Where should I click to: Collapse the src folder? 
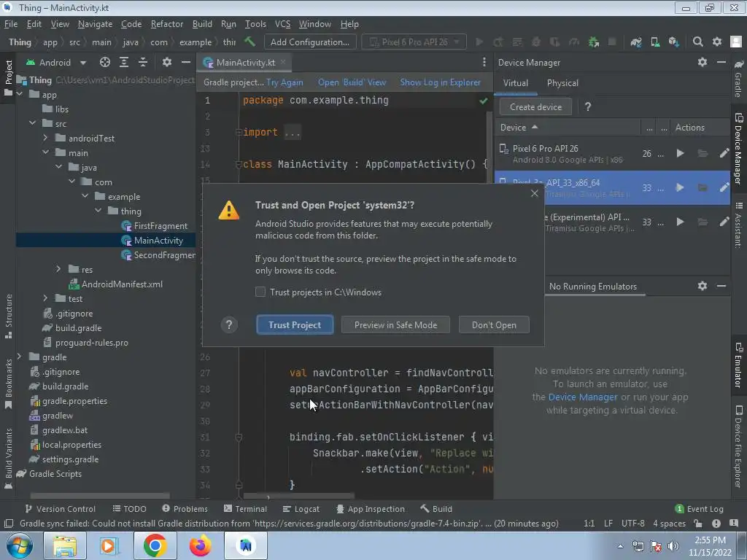32,123
